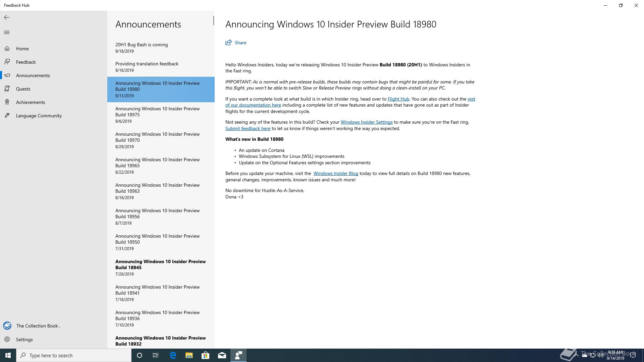This screenshot has width=644, height=362.
Task: Open Windows Insider Settings link
Action: (x=367, y=122)
